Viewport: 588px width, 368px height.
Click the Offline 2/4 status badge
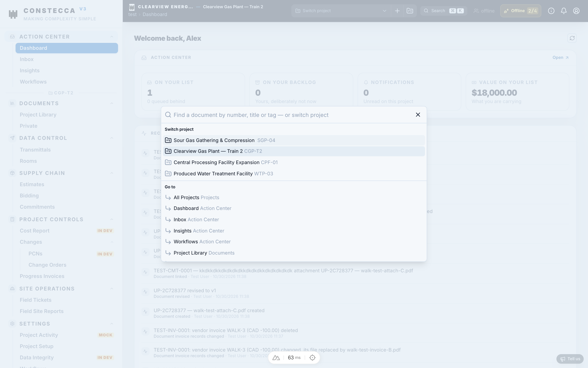coord(521,11)
